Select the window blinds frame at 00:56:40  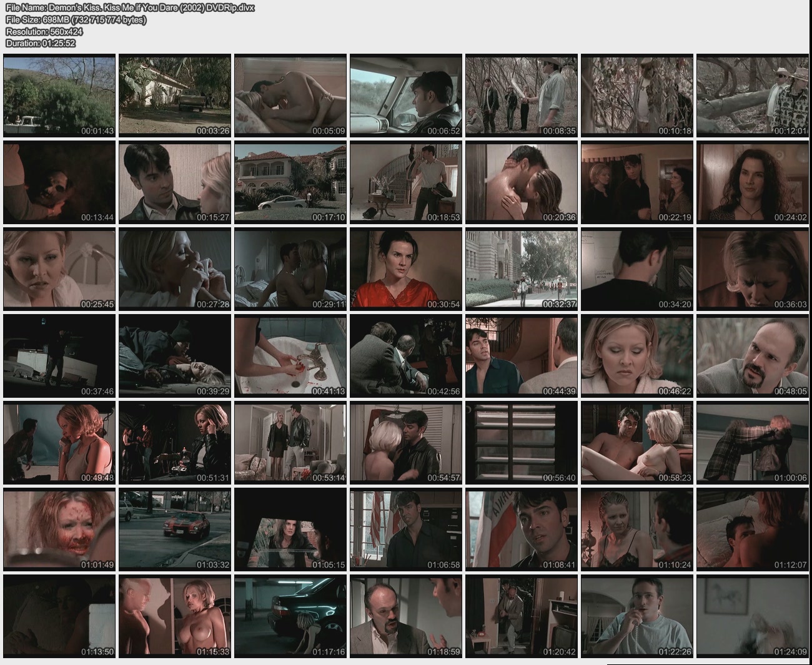[x=522, y=443]
